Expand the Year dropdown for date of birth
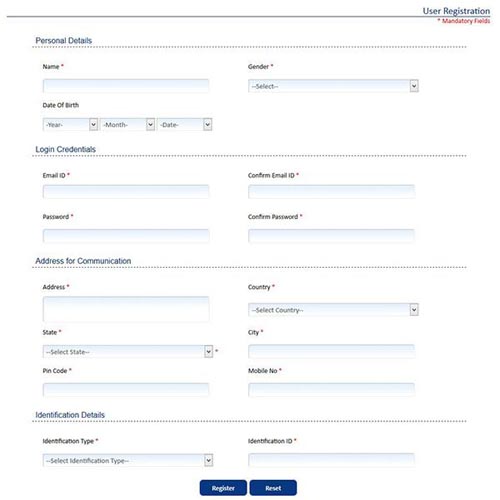This screenshot has width=500, height=500. pos(70,125)
